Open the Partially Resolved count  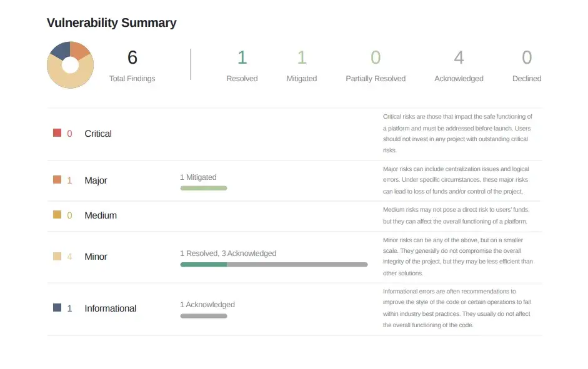pyautogui.click(x=376, y=57)
